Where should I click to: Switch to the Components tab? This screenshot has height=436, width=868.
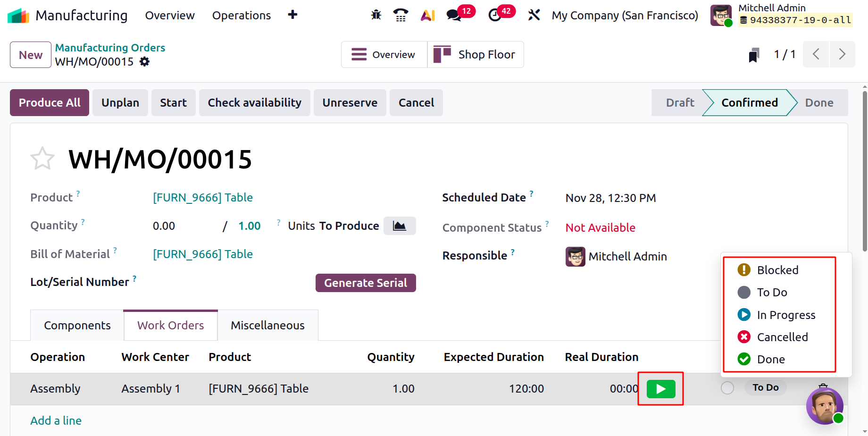77,326
